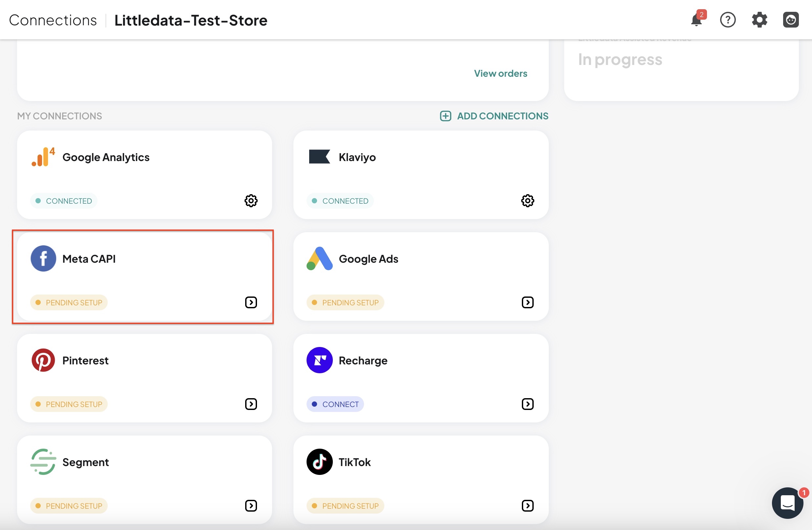Click the ADD CONNECTIONS link
This screenshot has width=812, height=530.
pos(502,116)
